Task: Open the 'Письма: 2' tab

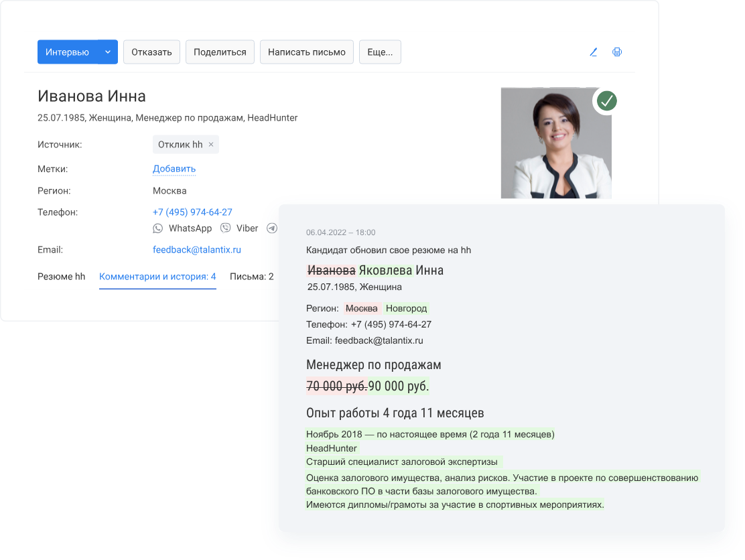Action: coord(251,277)
